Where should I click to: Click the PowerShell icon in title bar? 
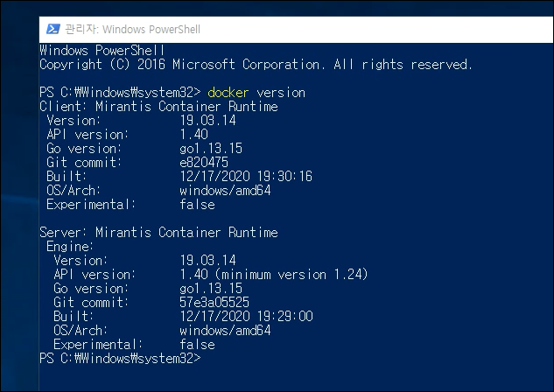coord(53,29)
